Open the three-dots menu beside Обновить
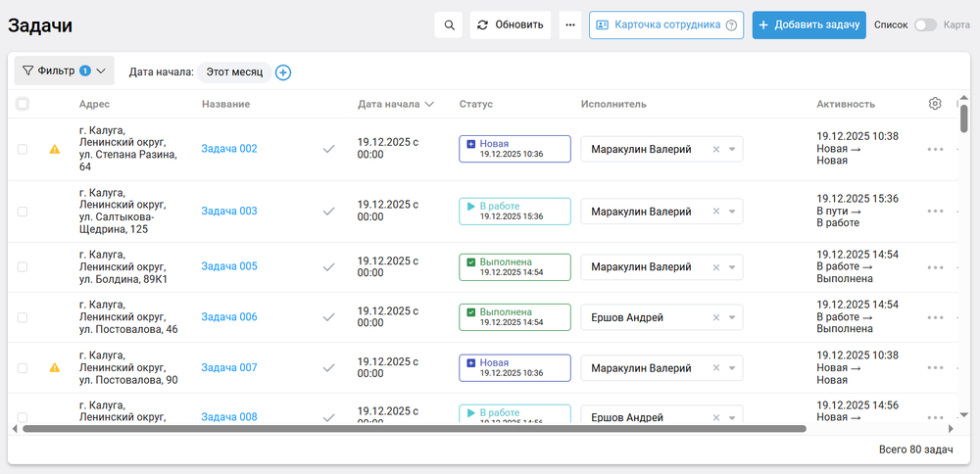This screenshot has height=474, width=980. (569, 24)
